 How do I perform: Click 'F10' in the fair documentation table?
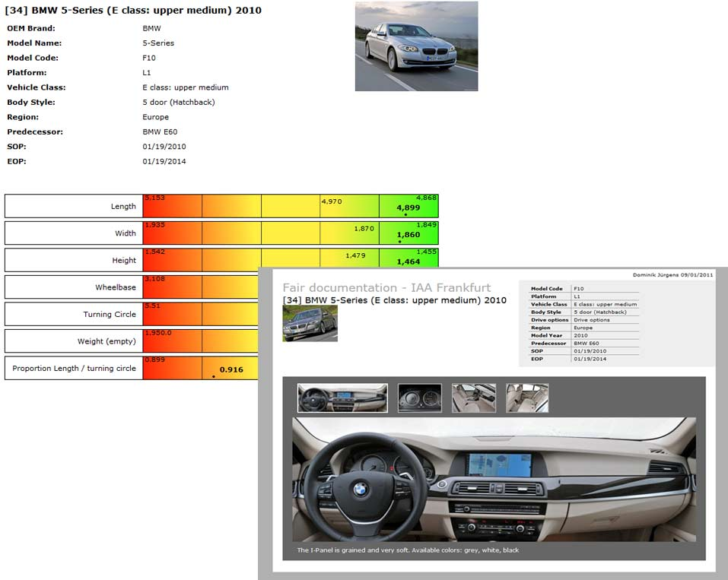(578, 289)
